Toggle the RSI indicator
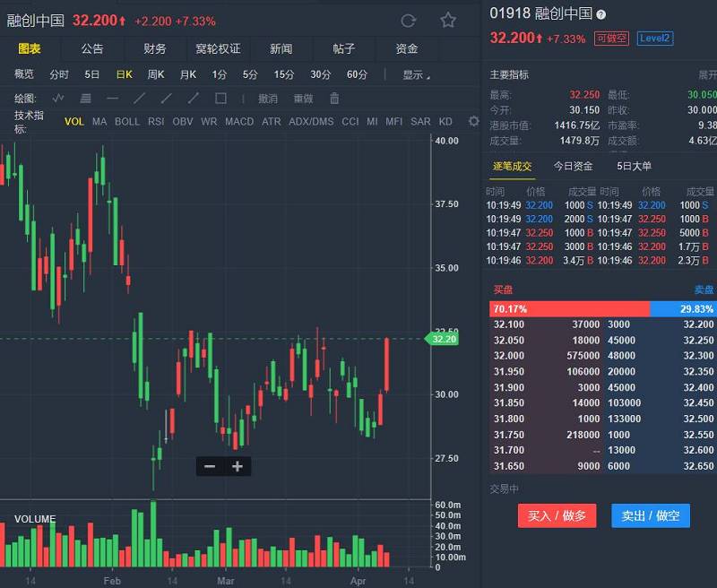 tap(156, 122)
